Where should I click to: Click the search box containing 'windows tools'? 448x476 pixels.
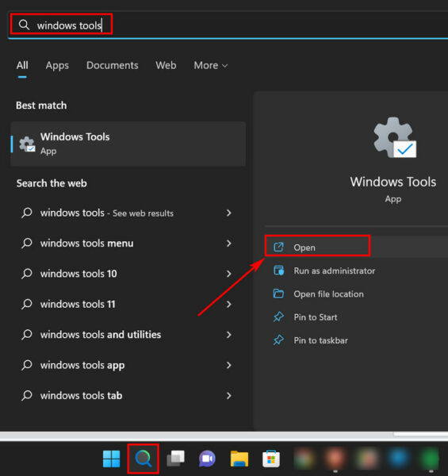228,25
